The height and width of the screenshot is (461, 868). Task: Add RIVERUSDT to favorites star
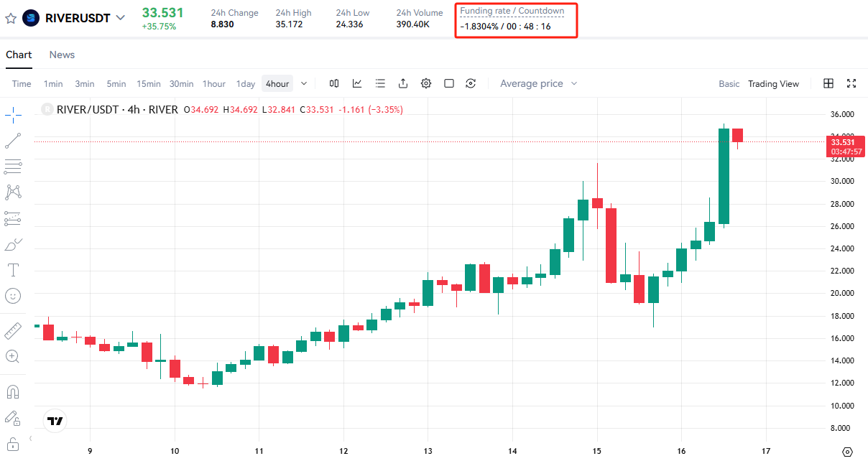pos(11,18)
